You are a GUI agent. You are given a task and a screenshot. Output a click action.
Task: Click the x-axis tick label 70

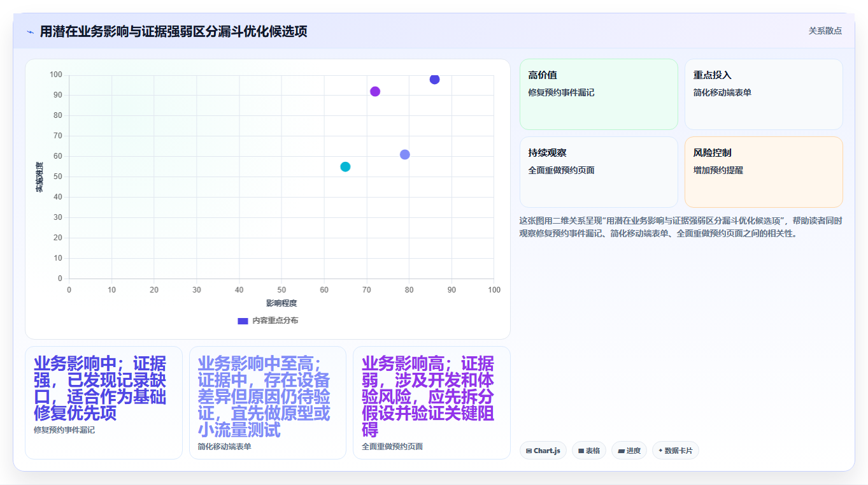pos(366,290)
